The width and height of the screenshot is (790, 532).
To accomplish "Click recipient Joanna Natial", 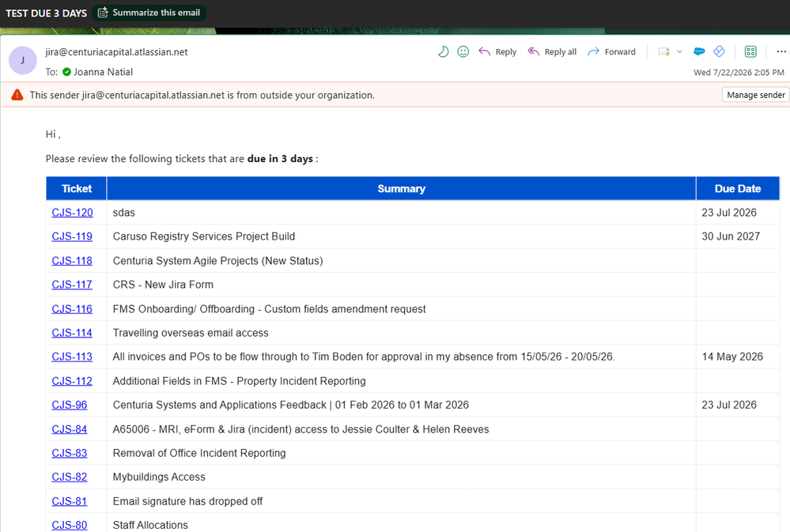I will (104, 72).
